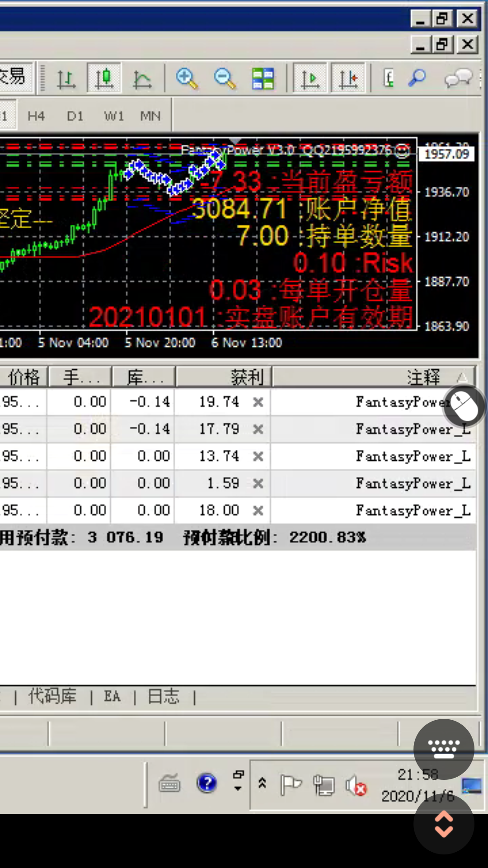Toggle auto scroll chart icon

click(x=310, y=79)
